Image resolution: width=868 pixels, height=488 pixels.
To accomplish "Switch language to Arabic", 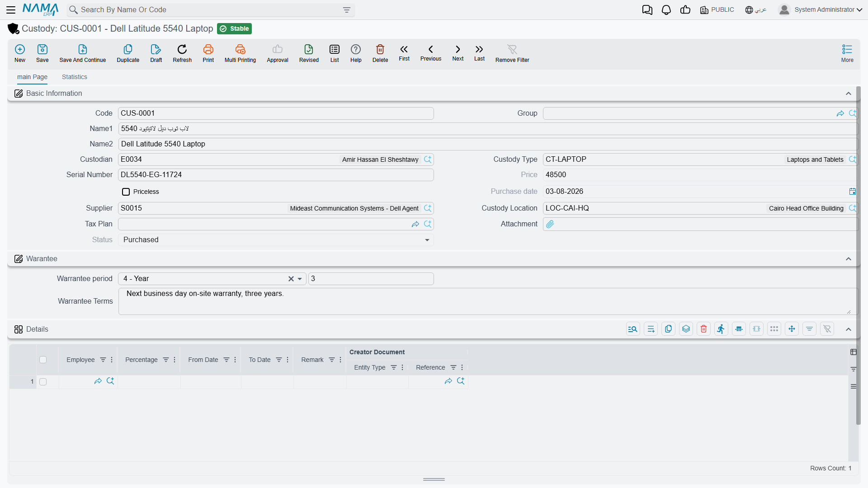I will click(x=756, y=10).
